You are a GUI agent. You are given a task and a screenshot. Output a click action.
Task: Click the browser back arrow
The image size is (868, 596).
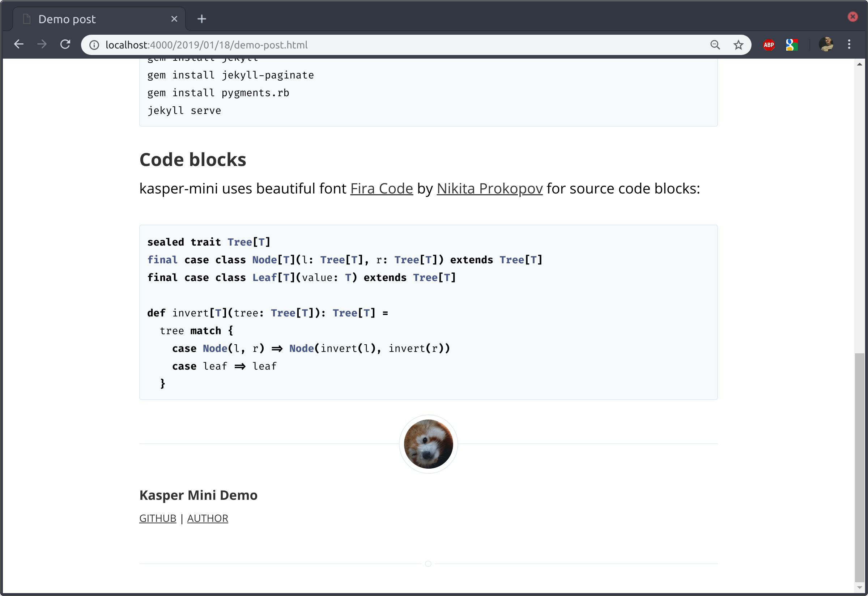click(19, 45)
